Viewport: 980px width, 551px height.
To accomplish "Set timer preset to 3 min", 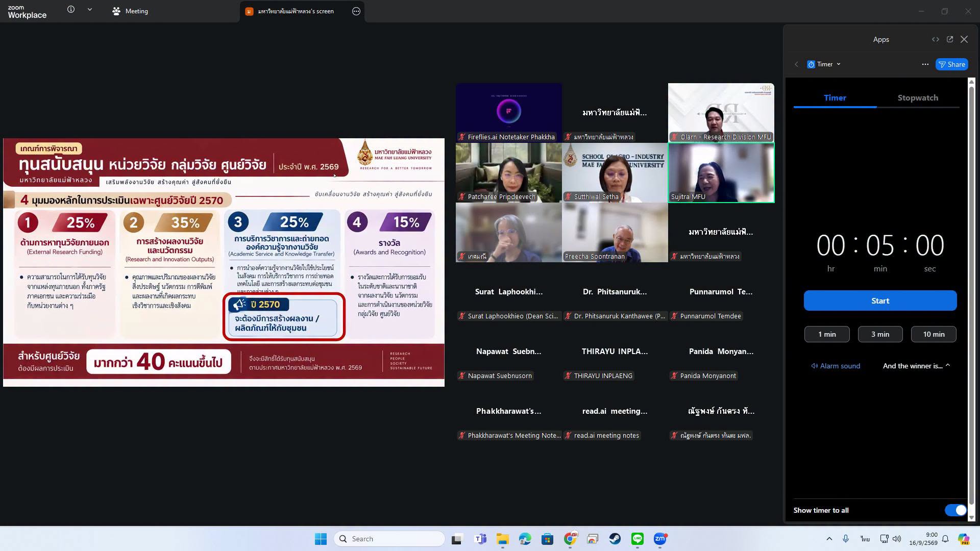I will tap(880, 334).
